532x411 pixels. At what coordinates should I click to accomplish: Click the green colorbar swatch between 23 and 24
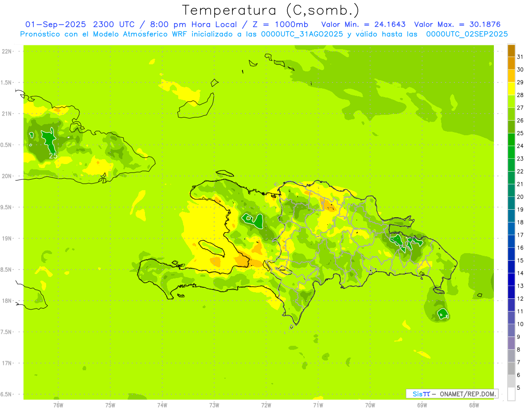511,152
